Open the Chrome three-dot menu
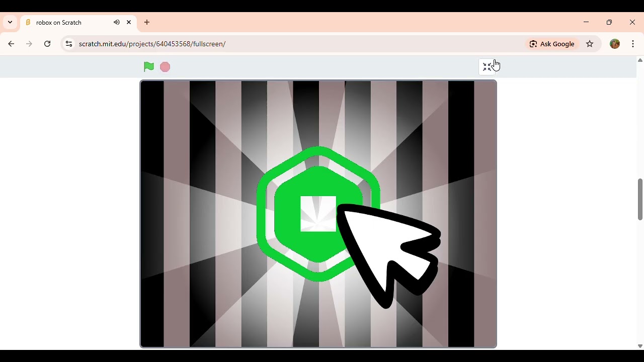Viewport: 644px width, 362px height. click(633, 44)
